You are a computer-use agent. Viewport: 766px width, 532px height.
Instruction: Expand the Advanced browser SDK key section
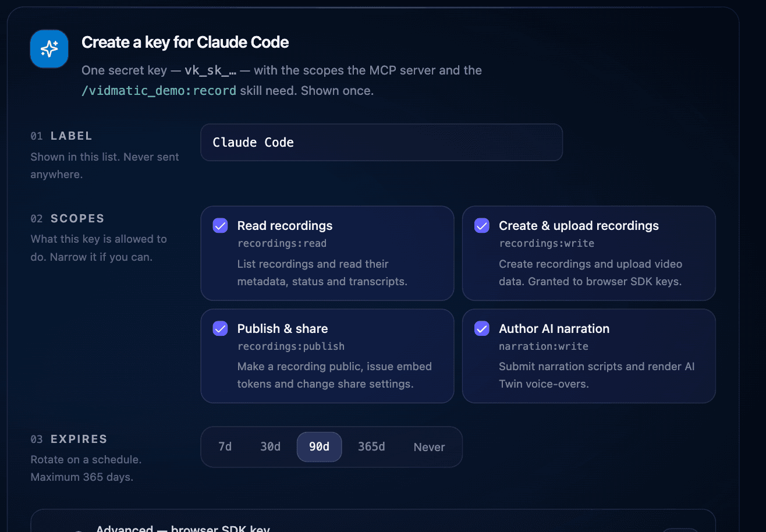point(373,522)
